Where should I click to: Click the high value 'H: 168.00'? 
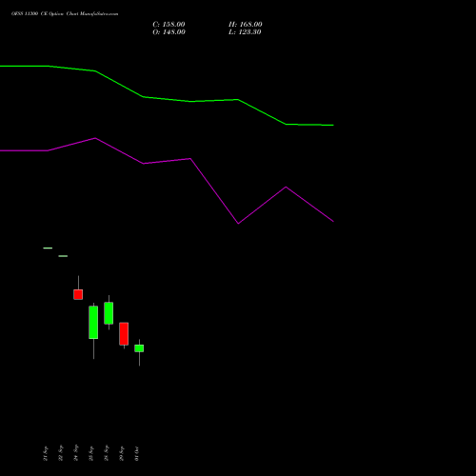tap(246, 25)
